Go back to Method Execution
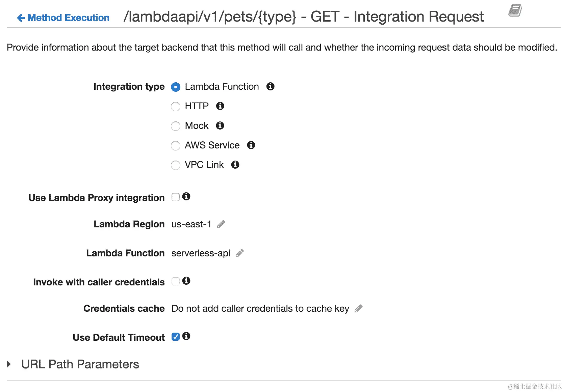Image resolution: width=564 pixels, height=392 pixels. click(63, 18)
